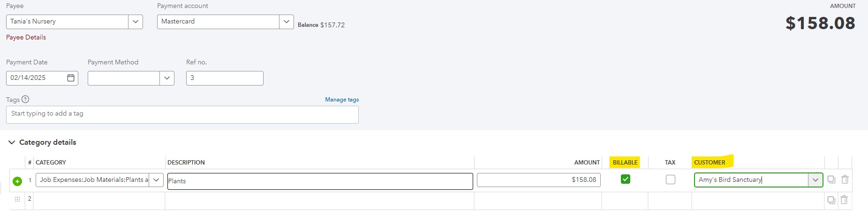Click the Tags help question mark icon
The width and height of the screenshot is (868, 211).
(25, 99)
